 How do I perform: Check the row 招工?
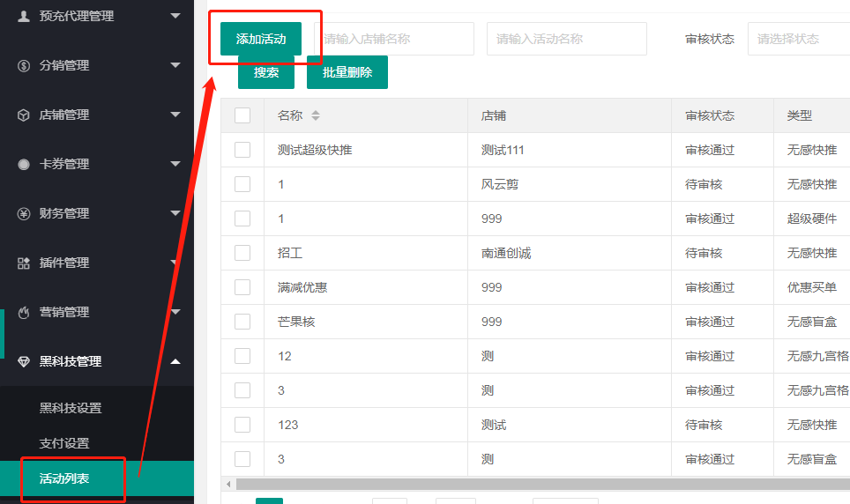click(242, 253)
